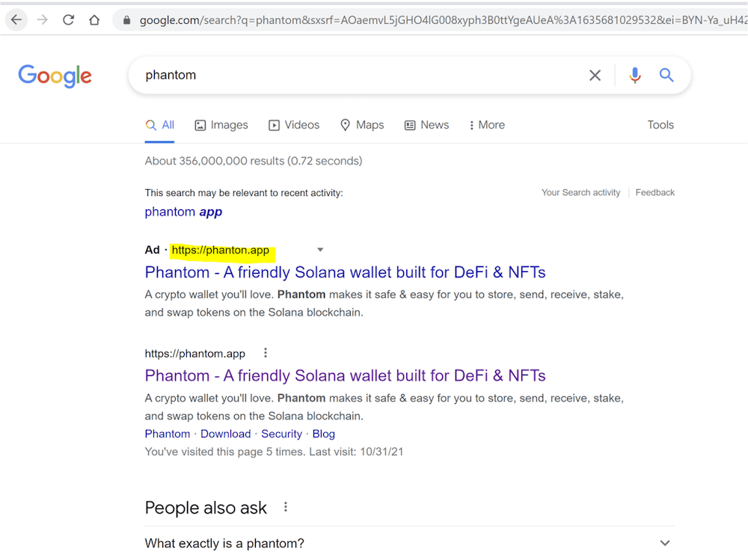Click the ad URL https://phanton.app
Screen dimensions: 748x560
[221, 250]
